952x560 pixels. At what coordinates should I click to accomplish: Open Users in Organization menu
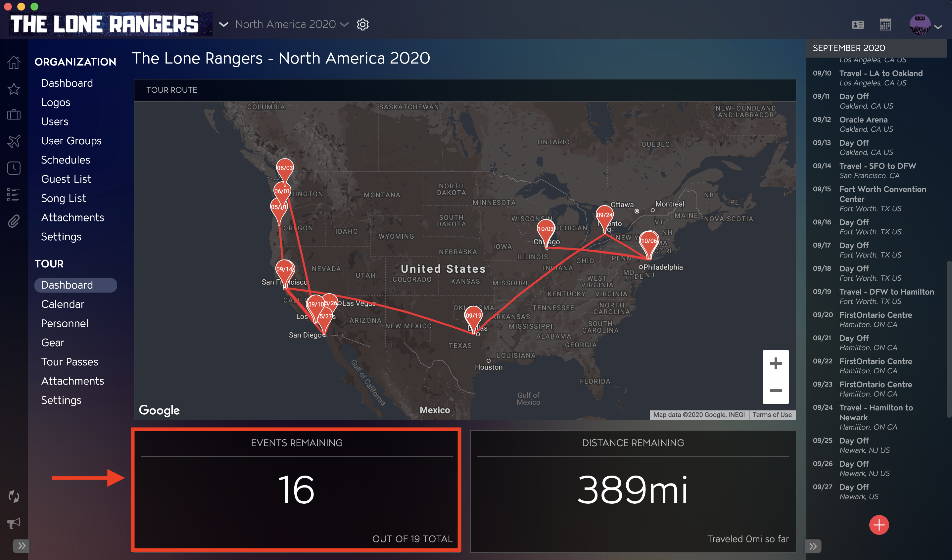54,121
